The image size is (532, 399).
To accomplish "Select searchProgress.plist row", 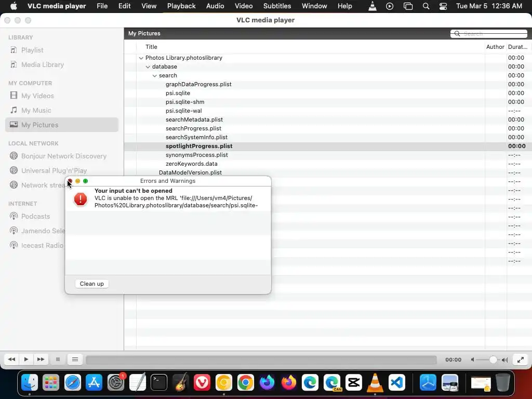I will (x=193, y=129).
